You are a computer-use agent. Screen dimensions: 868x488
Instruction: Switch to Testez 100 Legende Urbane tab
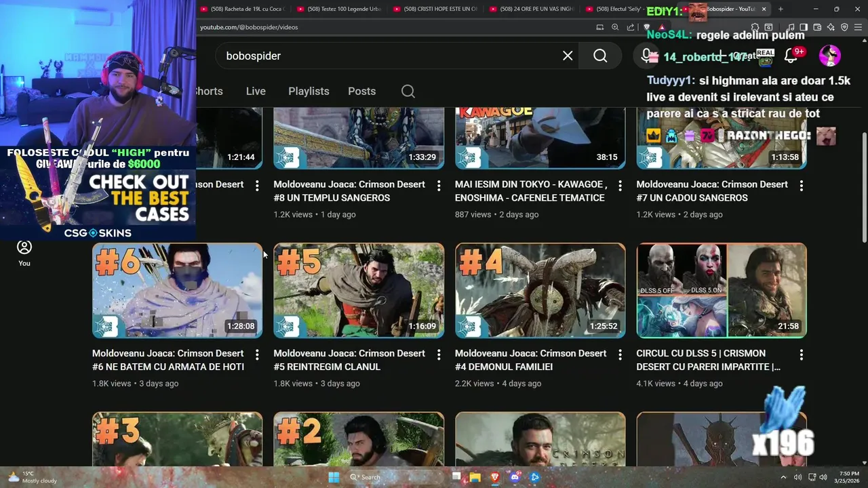pyautogui.click(x=339, y=9)
